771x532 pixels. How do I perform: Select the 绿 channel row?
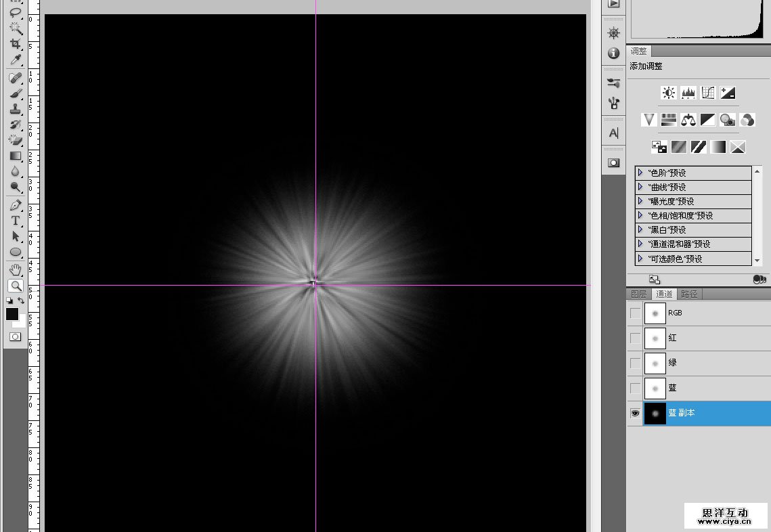point(711,363)
